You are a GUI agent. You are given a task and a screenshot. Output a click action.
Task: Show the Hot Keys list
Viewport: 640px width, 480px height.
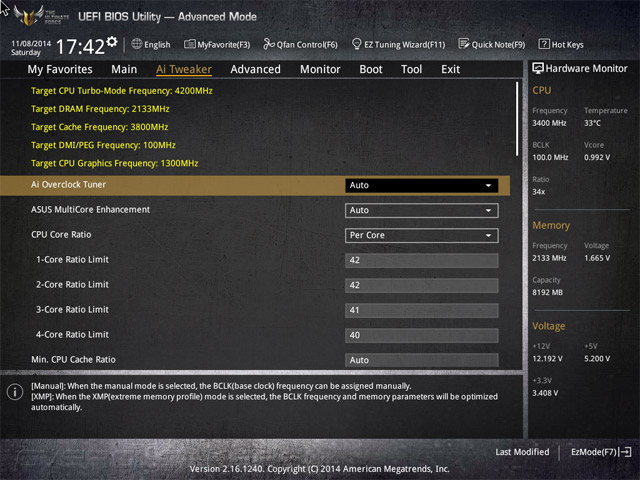561,44
